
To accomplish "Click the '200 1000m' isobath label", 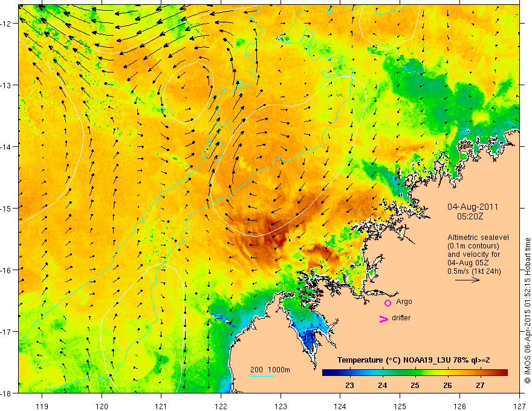I will point(270,370).
